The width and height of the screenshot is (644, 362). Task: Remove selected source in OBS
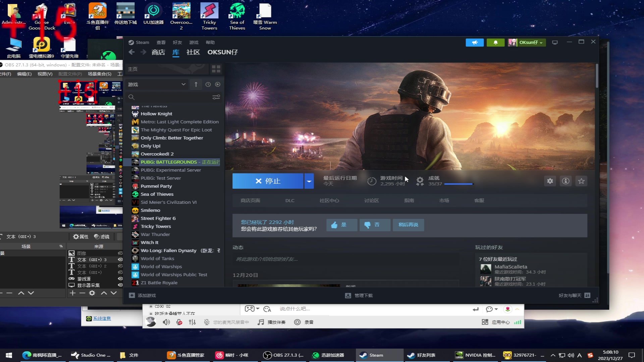[82, 293]
